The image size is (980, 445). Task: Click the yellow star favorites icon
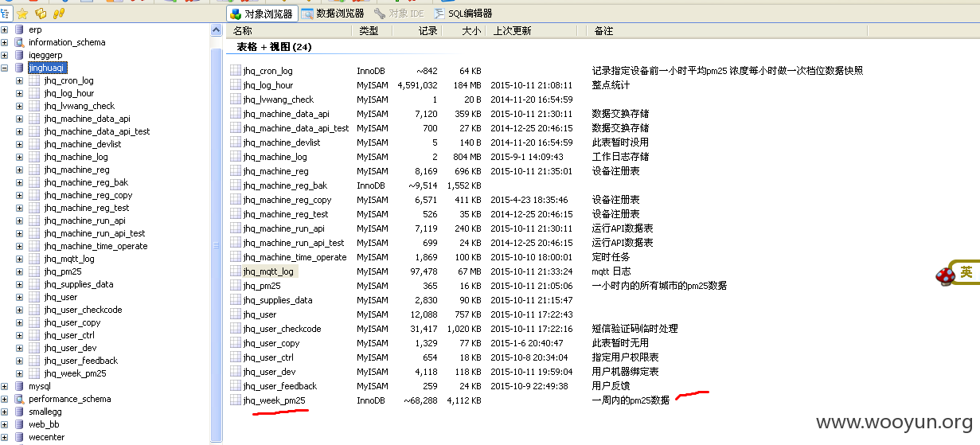22,14
